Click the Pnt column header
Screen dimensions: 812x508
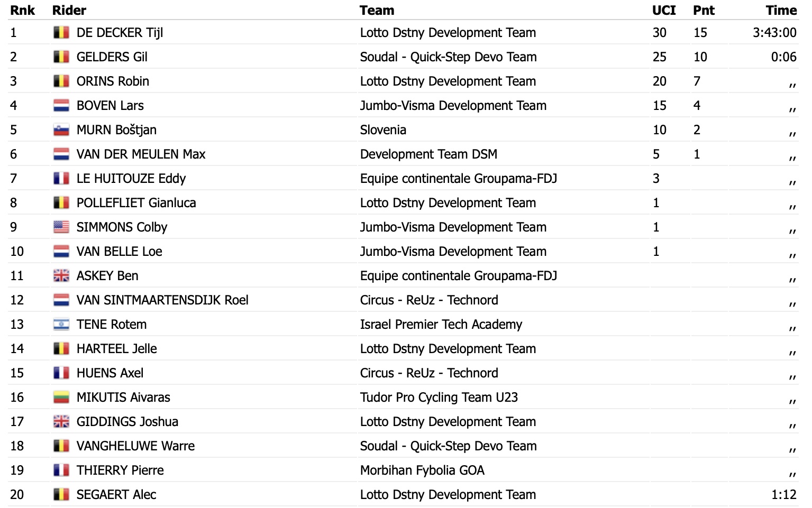(704, 10)
